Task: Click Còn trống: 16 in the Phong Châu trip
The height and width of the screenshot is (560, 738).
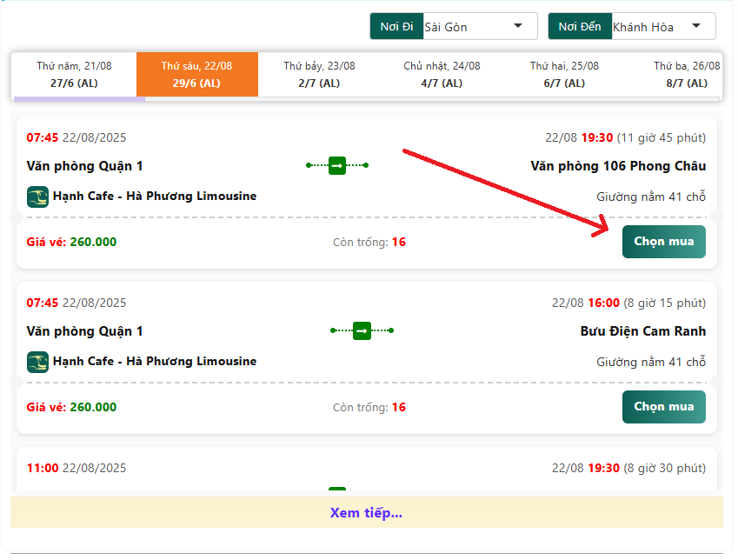Action: point(369,242)
